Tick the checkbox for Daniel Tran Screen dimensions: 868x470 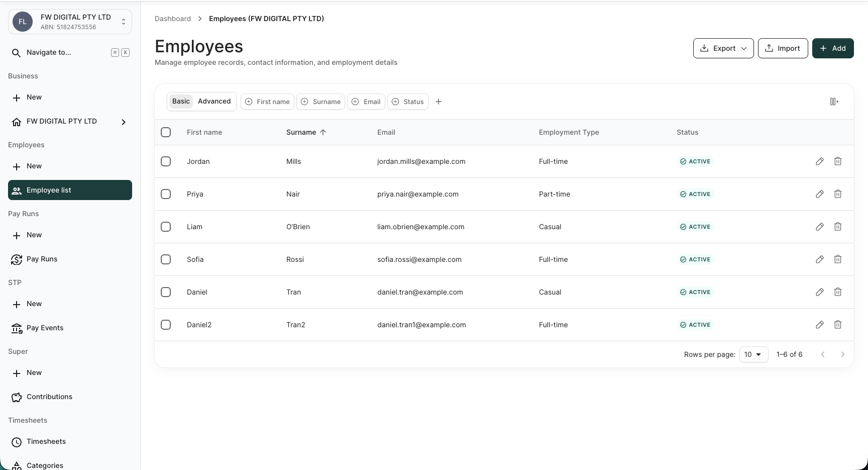click(166, 292)
